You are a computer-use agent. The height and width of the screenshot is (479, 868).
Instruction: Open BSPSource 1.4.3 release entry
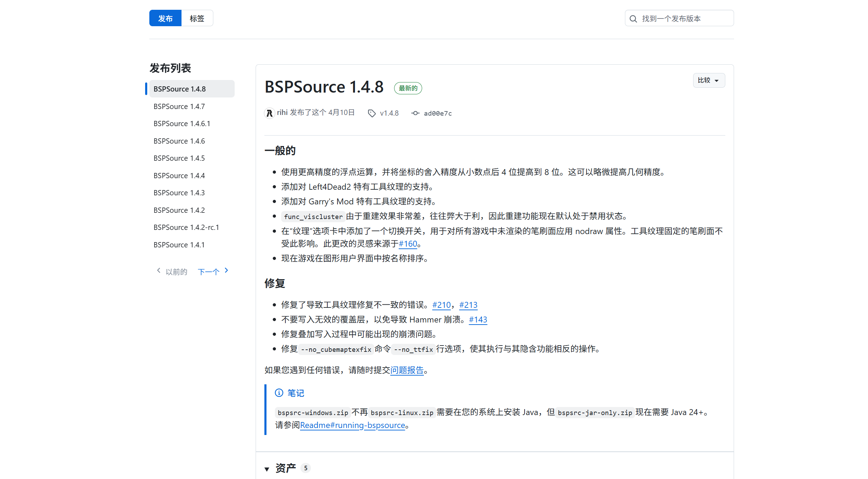pyautogui.click(x=192, y=193)
